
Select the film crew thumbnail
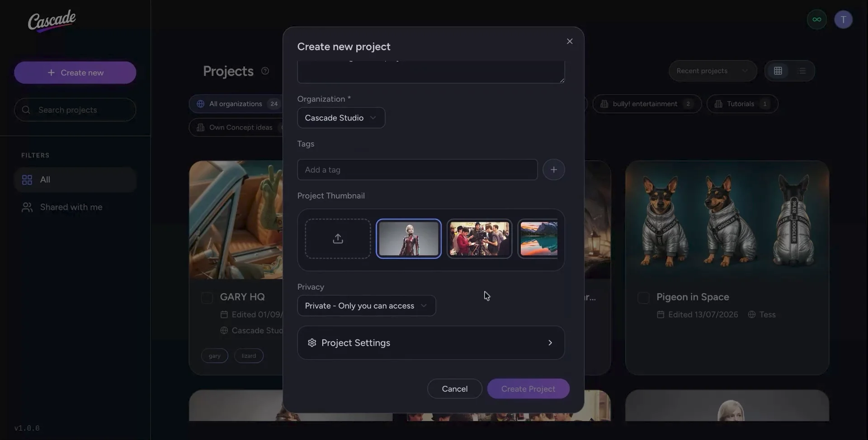(x=479, y=239)
